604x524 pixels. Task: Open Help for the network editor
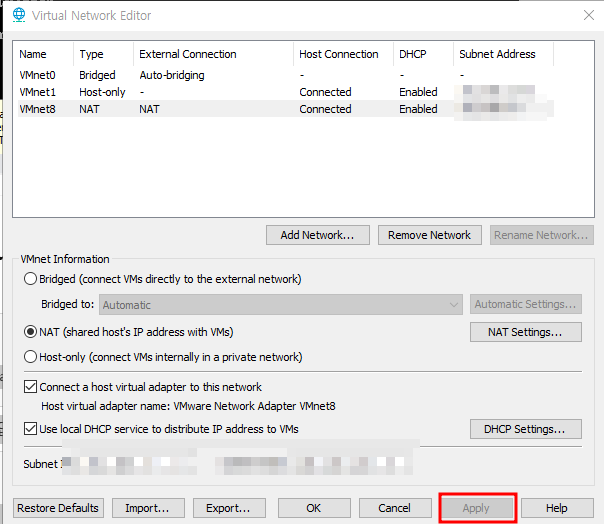557,508
